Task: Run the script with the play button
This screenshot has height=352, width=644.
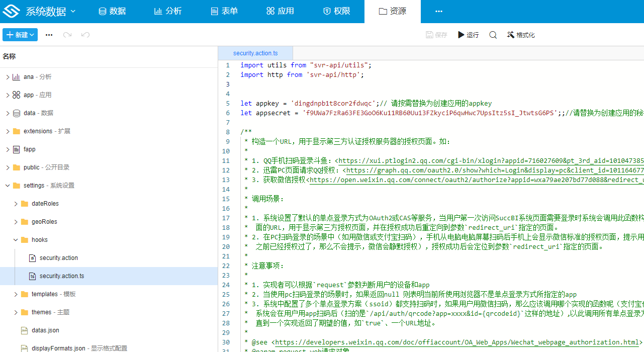Action: [x=468, y=35]
